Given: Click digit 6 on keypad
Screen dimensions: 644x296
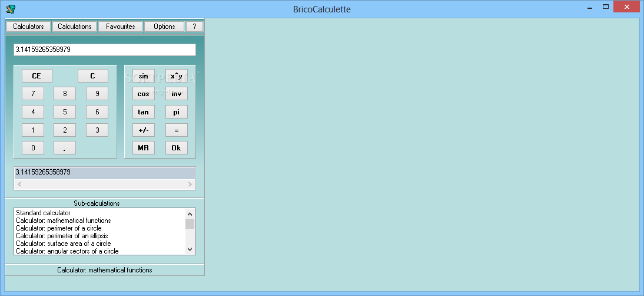Looking at the screenshot, I should click(x=97, y=112).
